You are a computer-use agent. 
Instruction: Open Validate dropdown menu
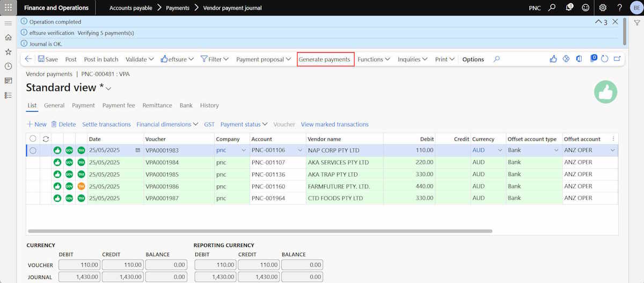tap(140, 59)
